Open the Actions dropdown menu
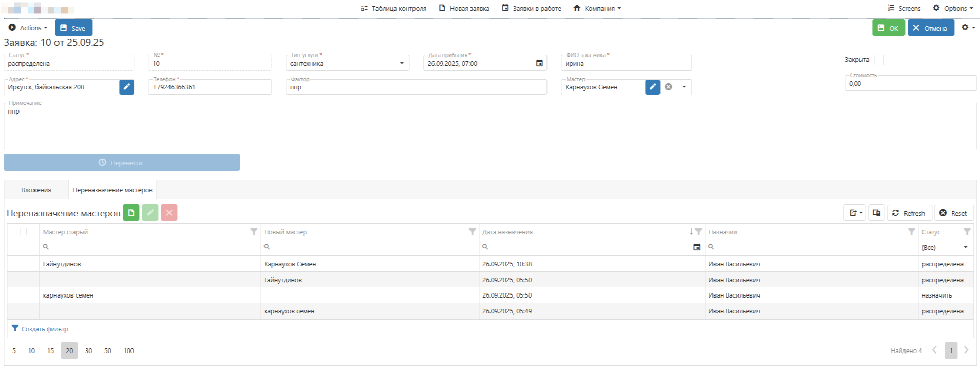The image size is (980, 370). click(28, 28)
